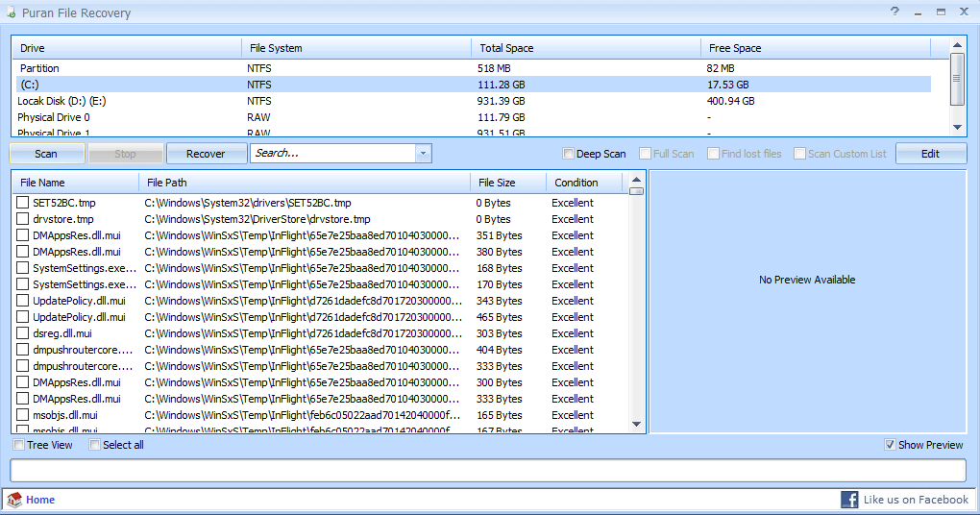Select the SET52BC.tmp file name
Screen dimensions: 980x515
coord(64,203)
